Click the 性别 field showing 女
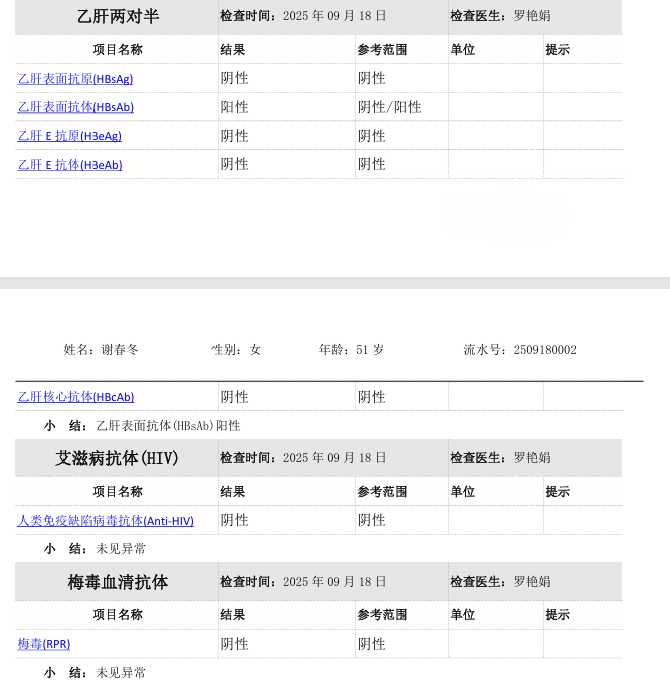 click(255, 350)
